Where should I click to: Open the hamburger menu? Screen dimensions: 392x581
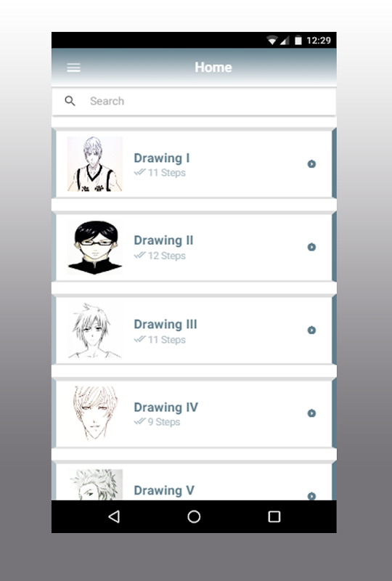tap(73, 68)
